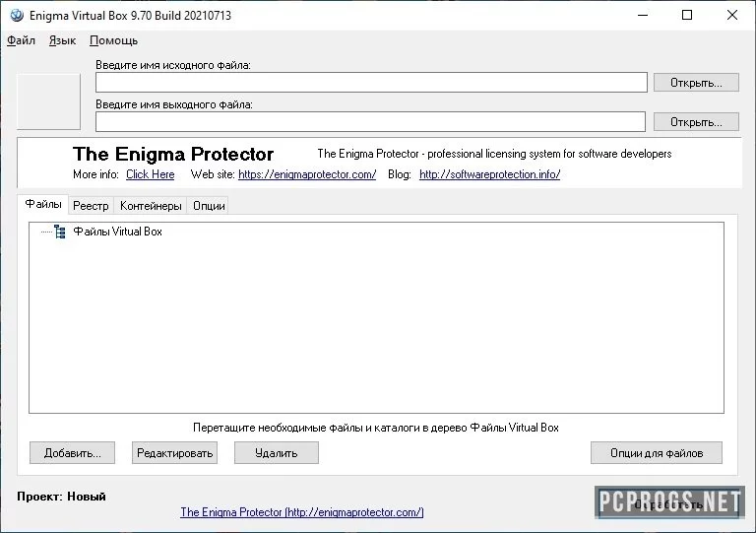Click the Введите имя исходного файла label

(173, 65)
